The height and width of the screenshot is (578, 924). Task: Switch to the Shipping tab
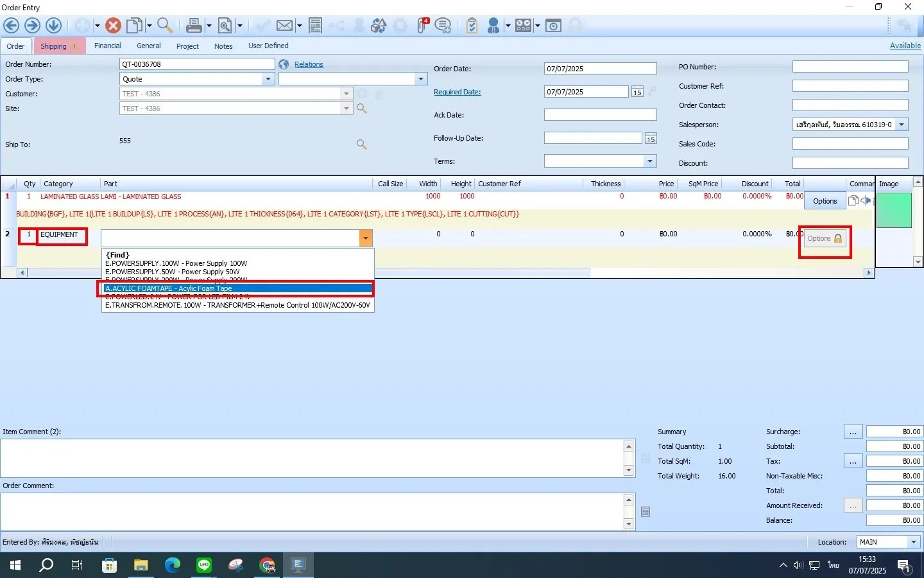[59, 46]
